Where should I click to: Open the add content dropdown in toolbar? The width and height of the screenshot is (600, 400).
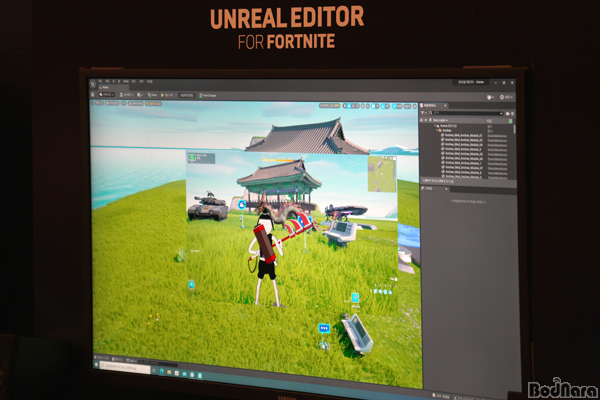(126, 95)
